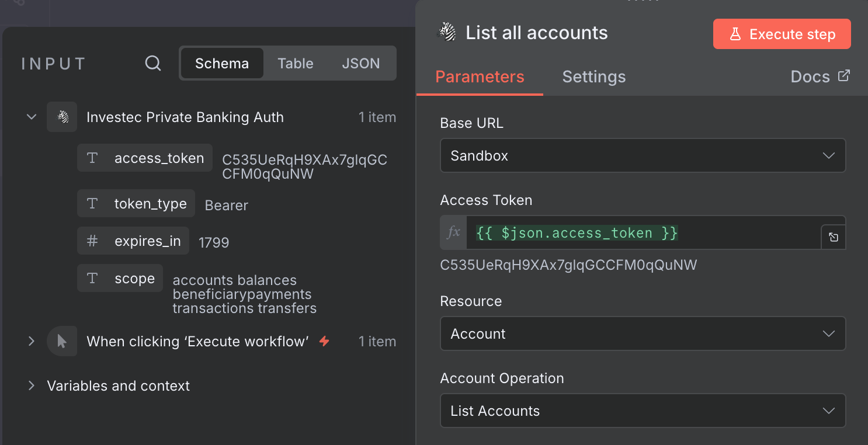Click the 1799 value text
Viewport: 868px width, 445px height.
click(x=214, y=242)
